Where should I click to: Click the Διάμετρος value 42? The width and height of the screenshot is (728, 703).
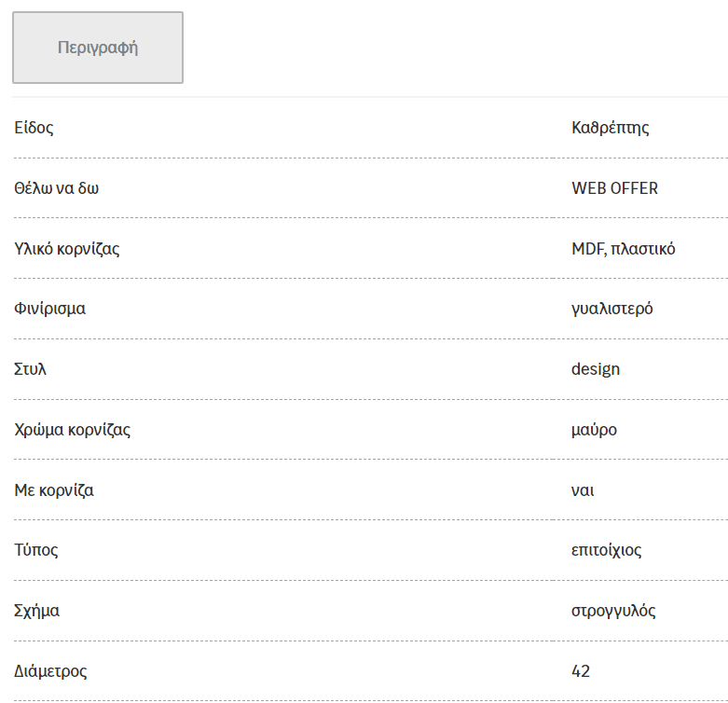(581, 671)
